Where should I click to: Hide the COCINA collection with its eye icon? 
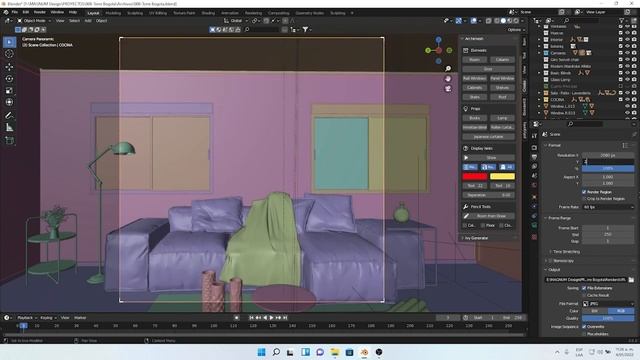click(627, 100)
